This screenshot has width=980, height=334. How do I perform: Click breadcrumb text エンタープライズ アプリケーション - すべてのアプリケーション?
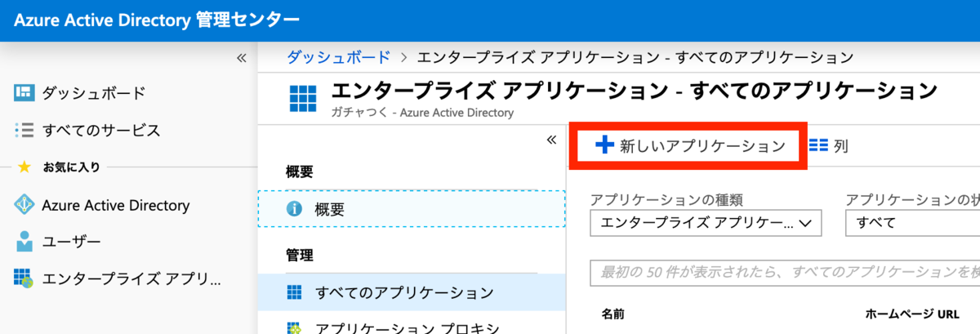pyautogui.click(x=635, y=57)
